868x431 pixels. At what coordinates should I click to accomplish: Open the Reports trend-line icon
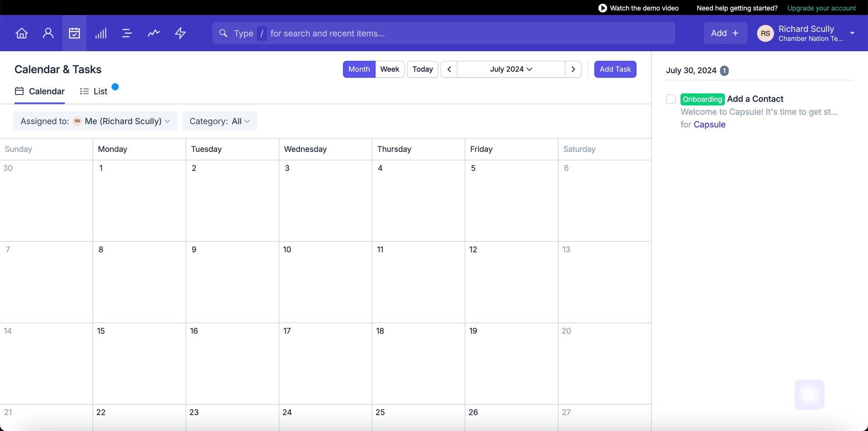pos(154,33)
